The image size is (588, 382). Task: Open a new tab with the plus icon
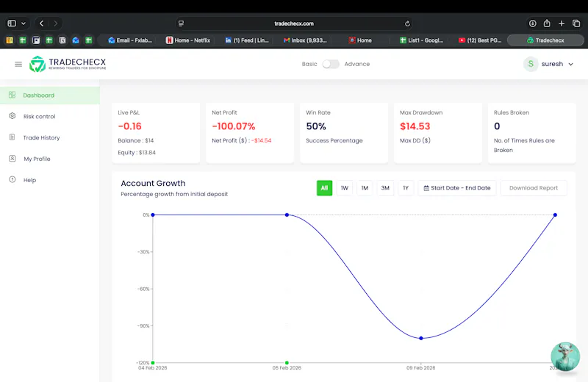[562, 24]
